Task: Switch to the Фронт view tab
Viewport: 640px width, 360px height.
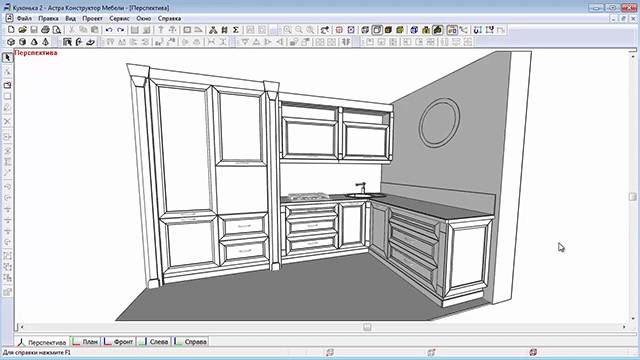Action: [x=118, y=342]
